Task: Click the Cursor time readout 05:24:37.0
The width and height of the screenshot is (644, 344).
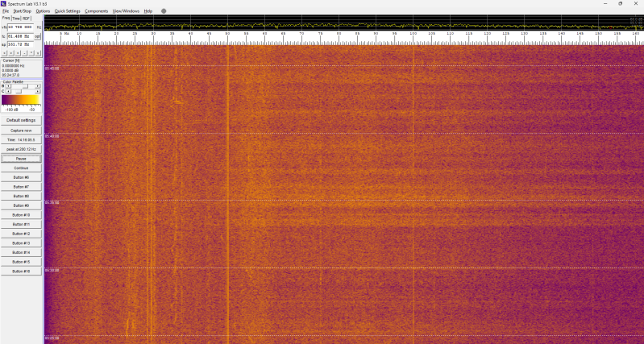Action: tap(10, 75)
